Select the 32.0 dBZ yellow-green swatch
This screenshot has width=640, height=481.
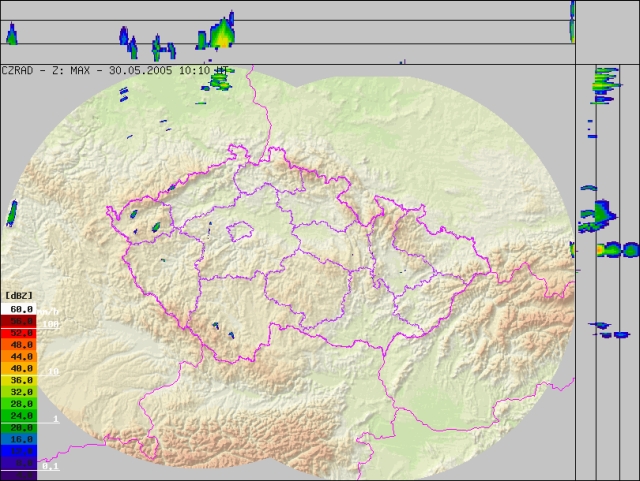[x=19, y=392]
